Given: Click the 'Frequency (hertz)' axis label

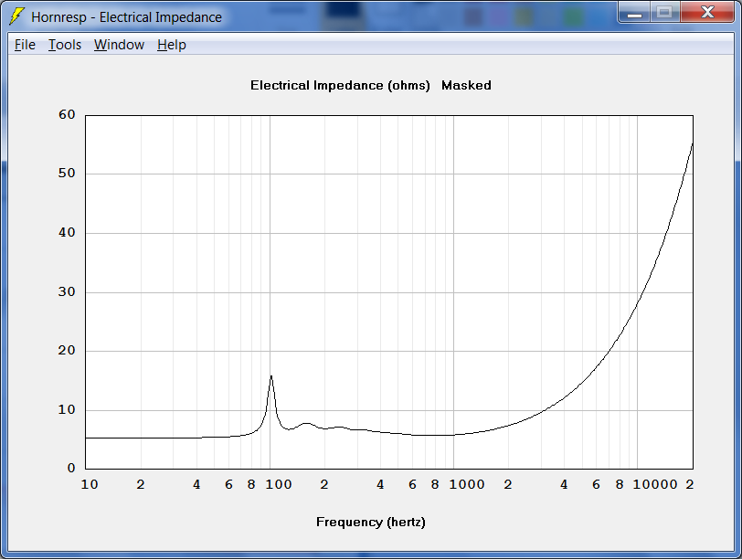Looking at the screenshot, I should pos(371,523).
